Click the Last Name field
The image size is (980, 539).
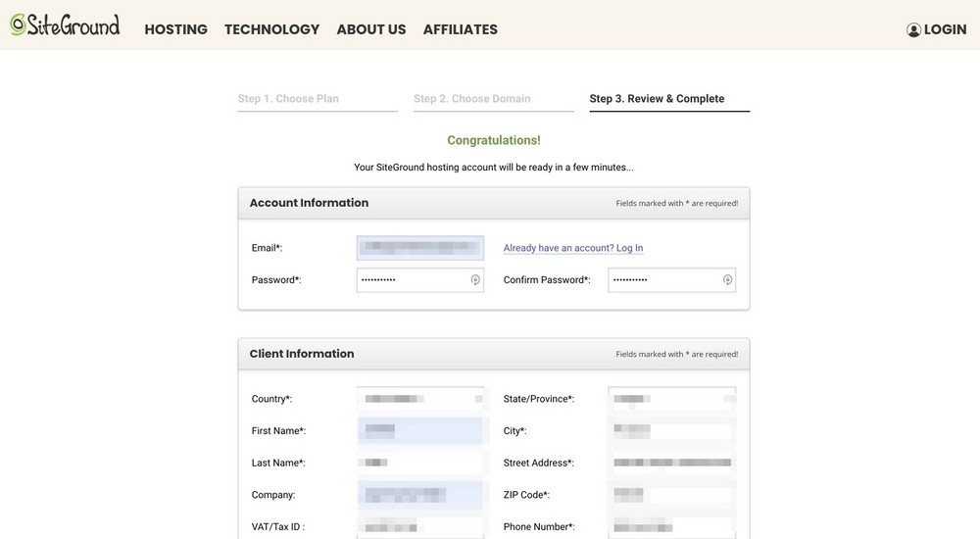pos(420,463)
